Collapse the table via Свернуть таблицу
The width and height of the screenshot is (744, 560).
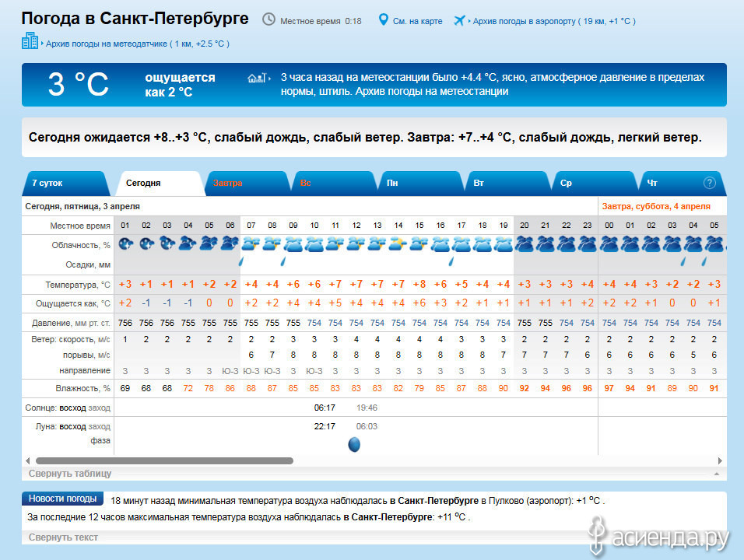(70, 473)
